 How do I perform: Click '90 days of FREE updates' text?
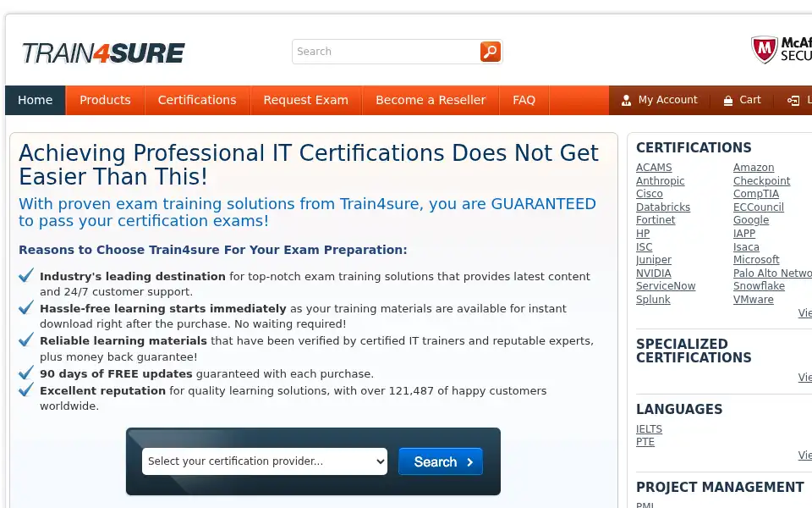[116, 373]
